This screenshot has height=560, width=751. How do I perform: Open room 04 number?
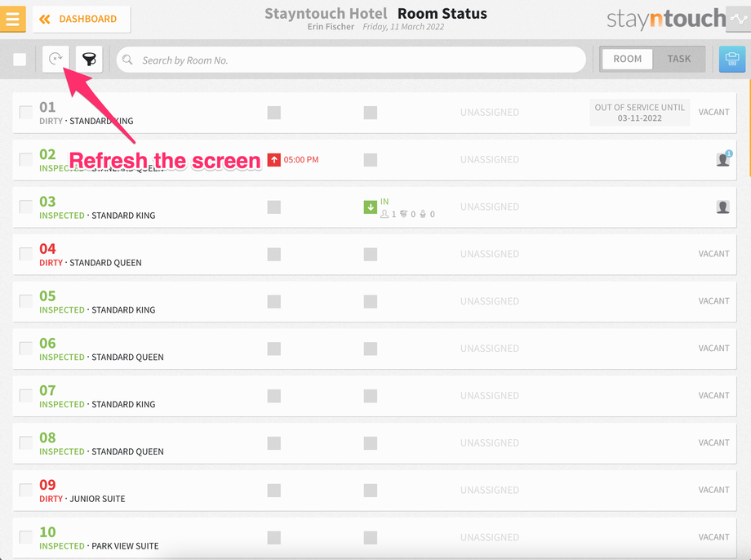pyautogui.click(x=47, y=249)
